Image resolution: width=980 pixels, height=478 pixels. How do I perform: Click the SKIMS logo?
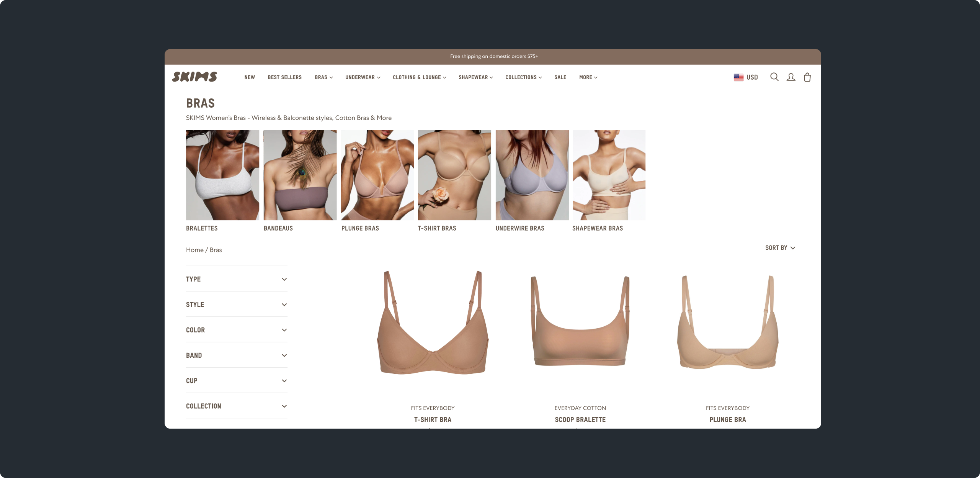[x=194, y=77]
